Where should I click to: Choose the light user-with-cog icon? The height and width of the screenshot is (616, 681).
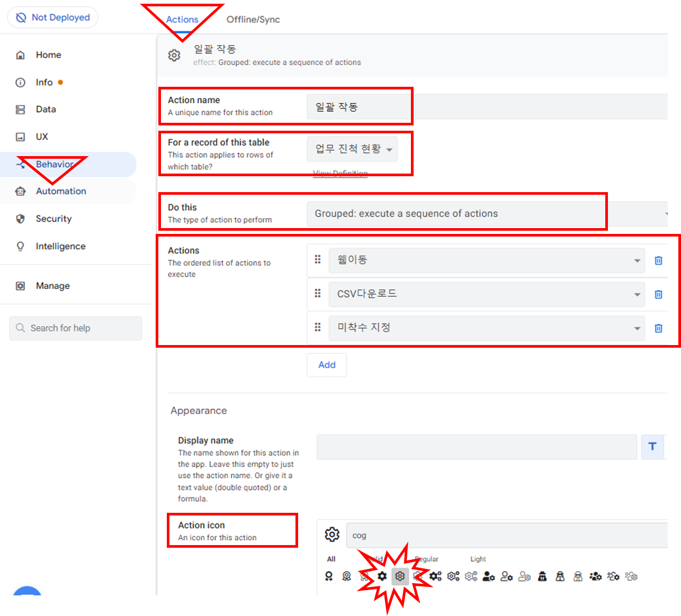(x=524, y=576)
